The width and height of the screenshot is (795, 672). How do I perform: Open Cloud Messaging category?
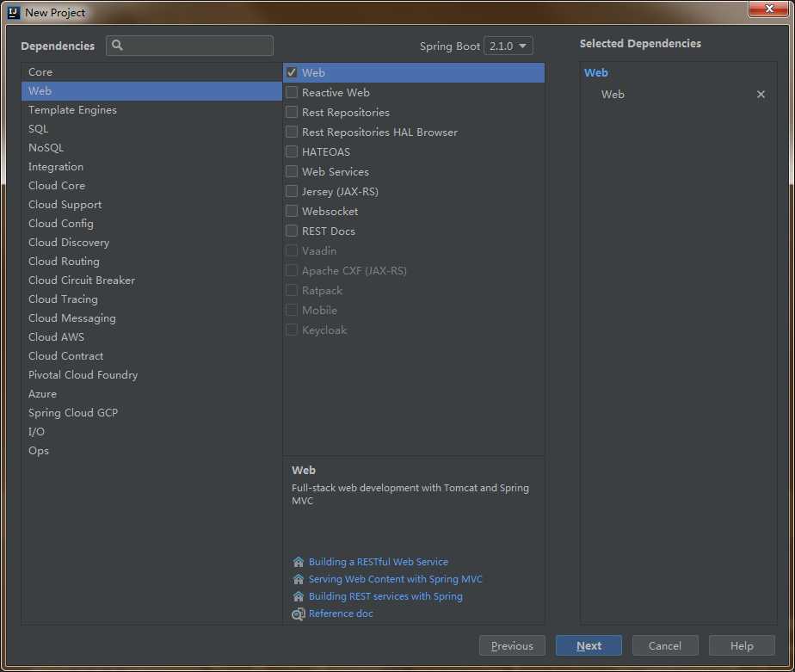pyautogui.click(x=151, y=318)
